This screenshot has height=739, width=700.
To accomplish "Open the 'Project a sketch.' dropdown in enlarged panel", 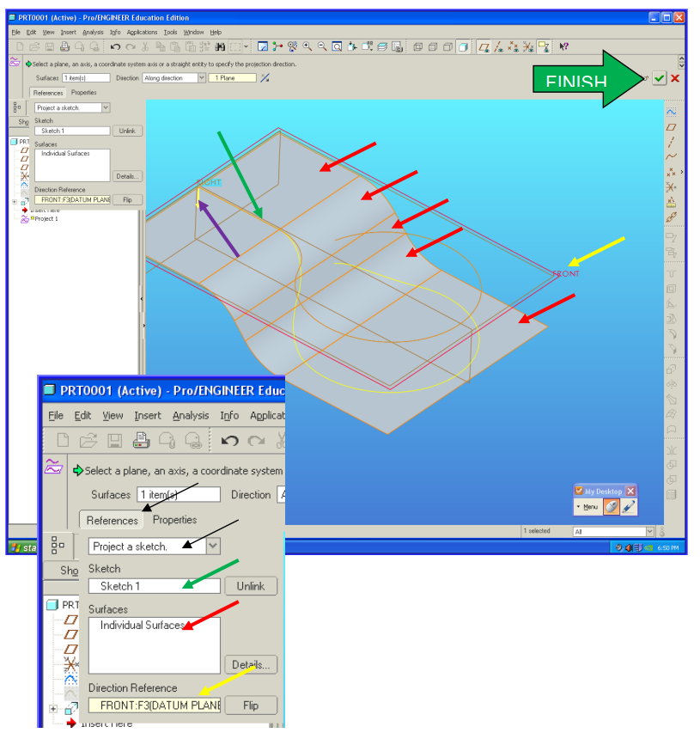I will click(x=213, y=546).
